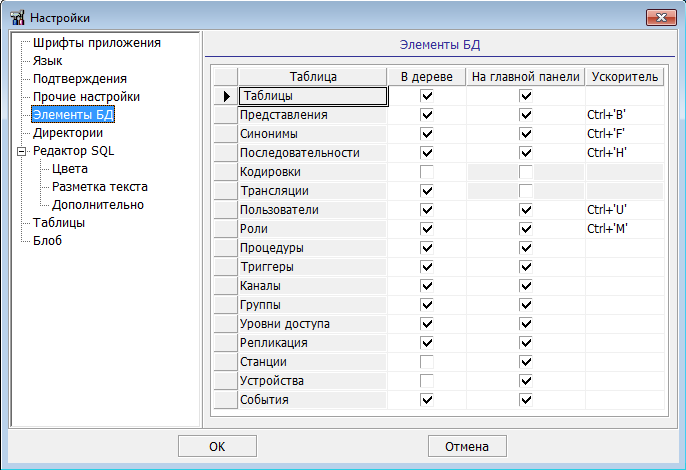This screenshot has width=686, height=470.
Task: Click the Таблица column header
Action: pos(312,76)
